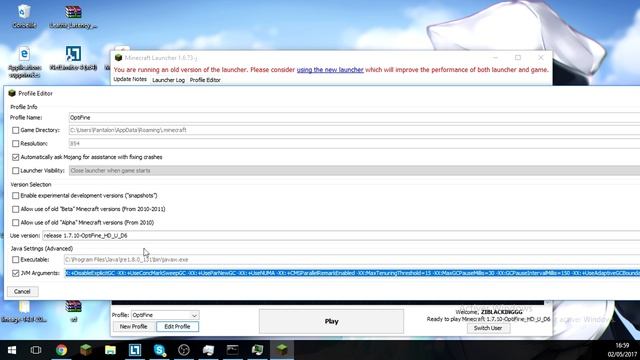Open Task View in the taskbar

point(36,350)
